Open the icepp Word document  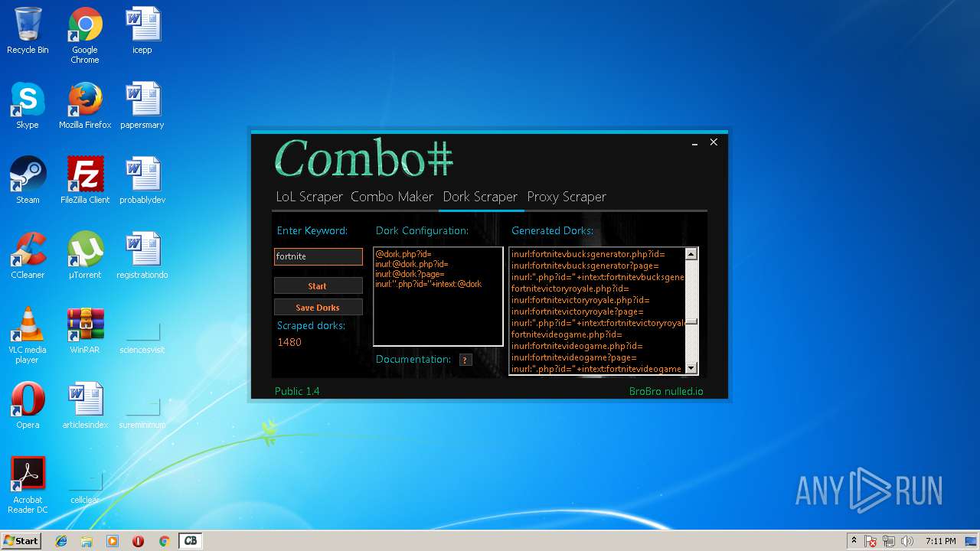[142, 31]
